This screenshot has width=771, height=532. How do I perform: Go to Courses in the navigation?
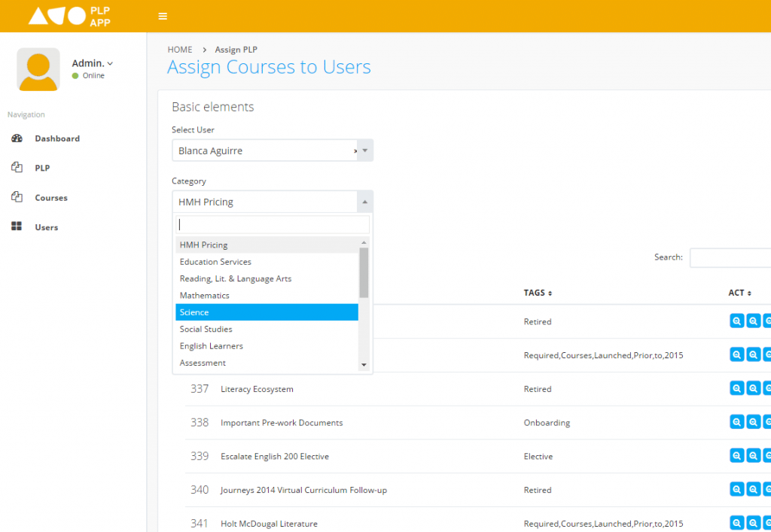tap(51, 197)
